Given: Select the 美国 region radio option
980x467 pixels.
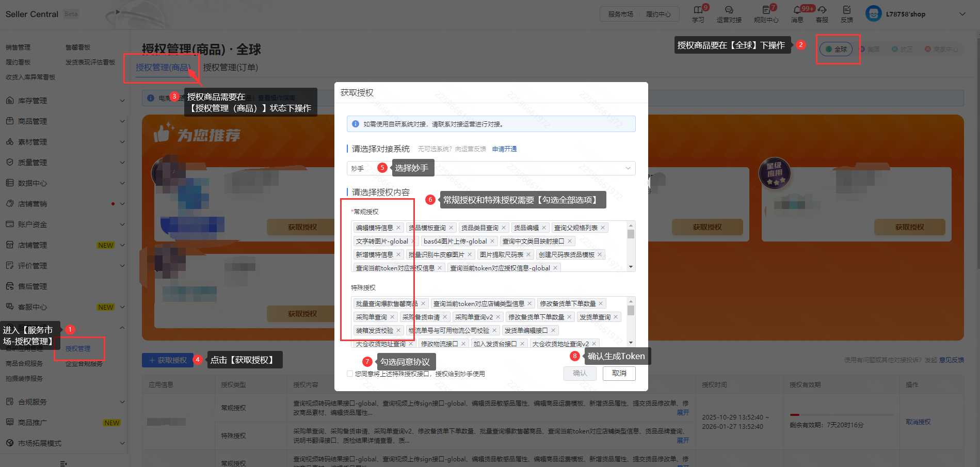Looking at the screenshot, I should coord(862,49).
